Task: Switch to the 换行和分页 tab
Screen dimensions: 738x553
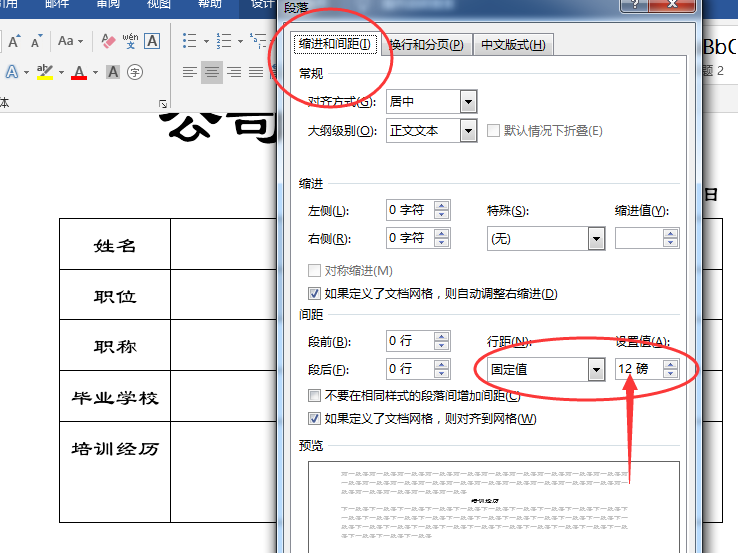Action: click(x=426, y=45)
